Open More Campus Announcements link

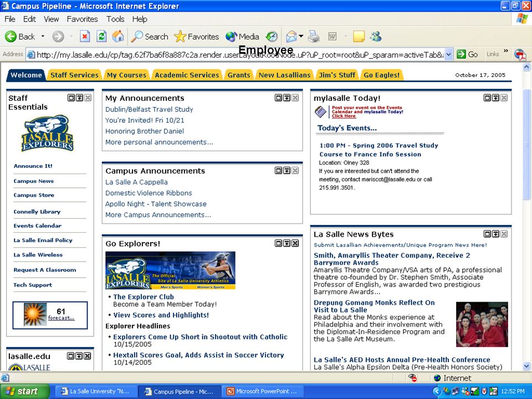point(158,215)
